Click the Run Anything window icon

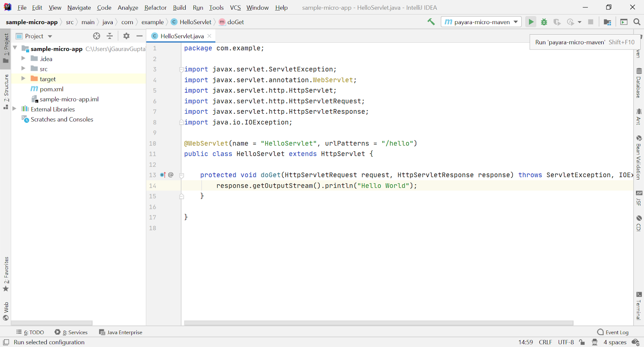[x=624, y=22]
